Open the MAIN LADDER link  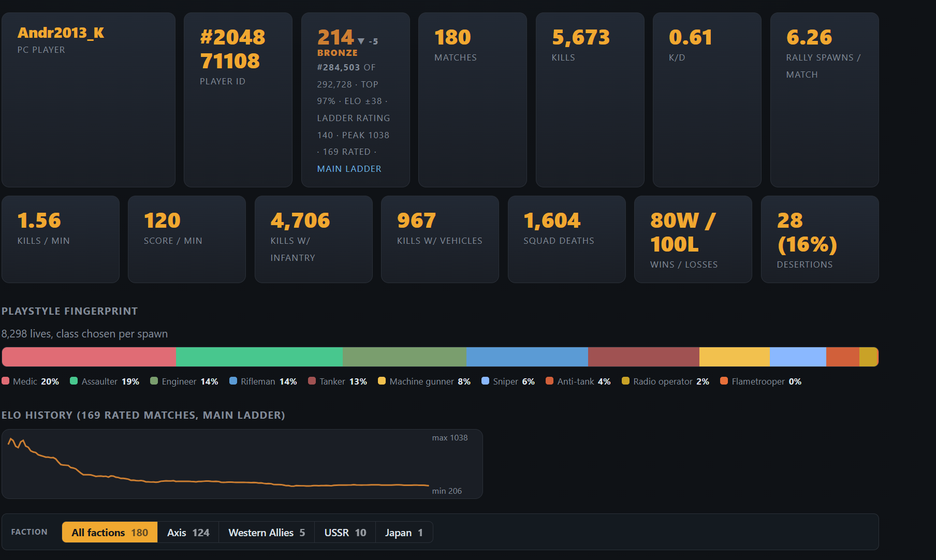[x=349, y=169]
